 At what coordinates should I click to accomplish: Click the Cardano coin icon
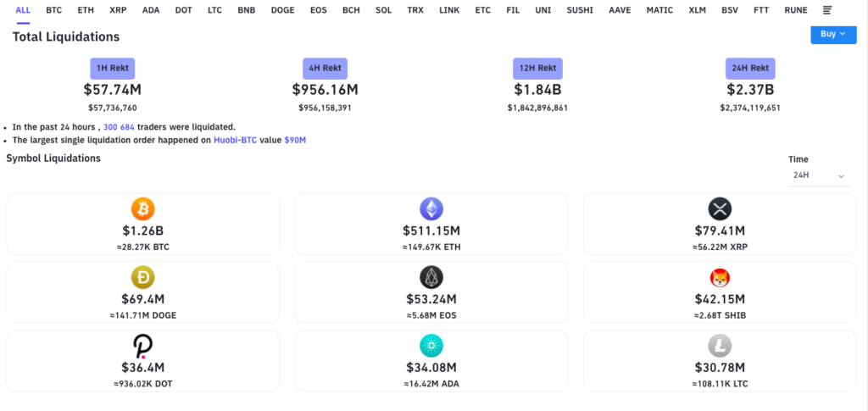pyautogui.click(x=431, y=346)
